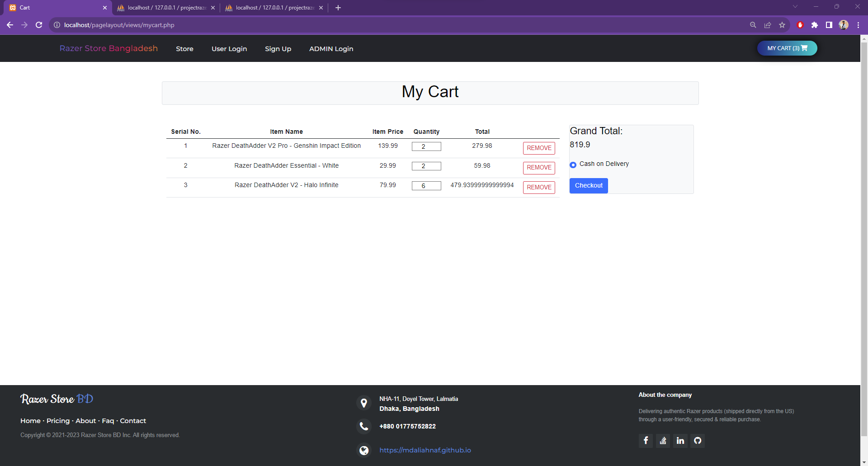The height and width of the screenshot is (466, 868).
Task: Click the Razer DeathAdder V2 - Halo Infinite name
Action: [x=286, y=185]
